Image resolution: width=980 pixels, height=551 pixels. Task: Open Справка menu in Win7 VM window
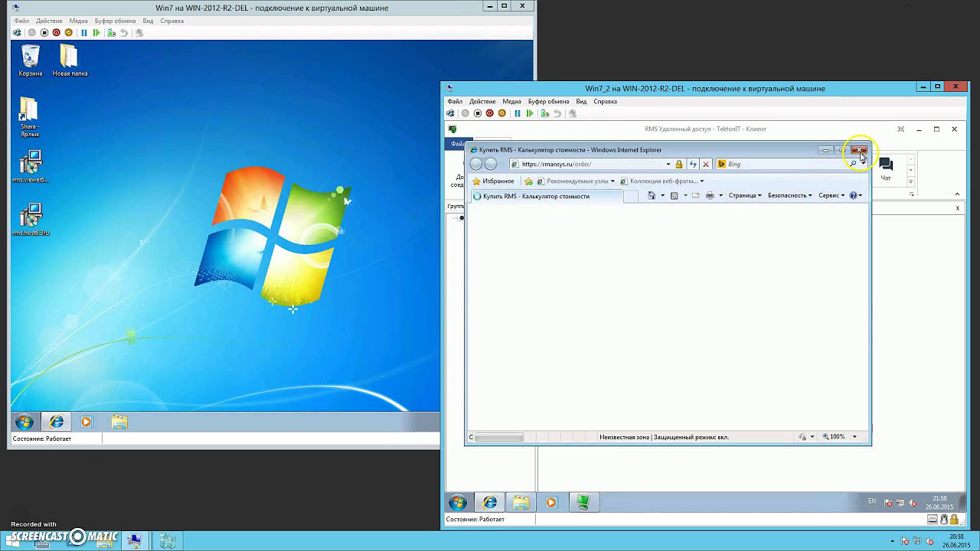coord(172,21)
